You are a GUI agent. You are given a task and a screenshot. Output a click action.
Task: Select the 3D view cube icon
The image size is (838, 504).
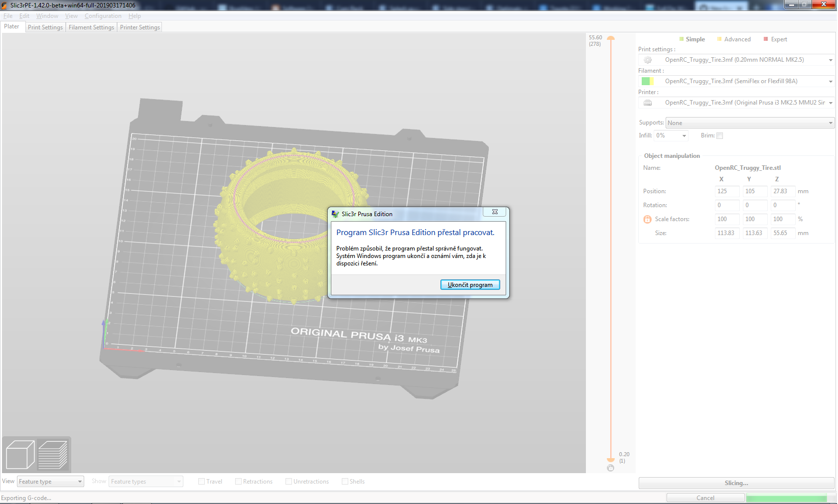coord(20,454)
